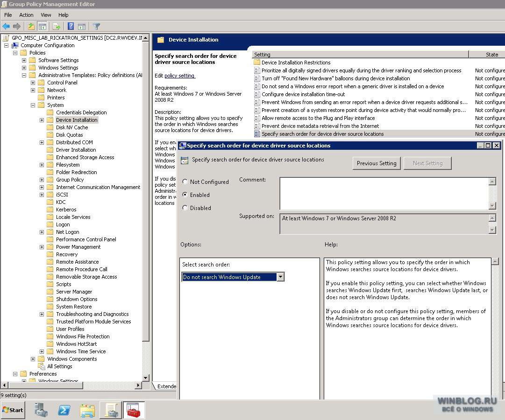Select the Disabled radio button
Viewport: 505px width, 420px height.
[x=185, y=208]
